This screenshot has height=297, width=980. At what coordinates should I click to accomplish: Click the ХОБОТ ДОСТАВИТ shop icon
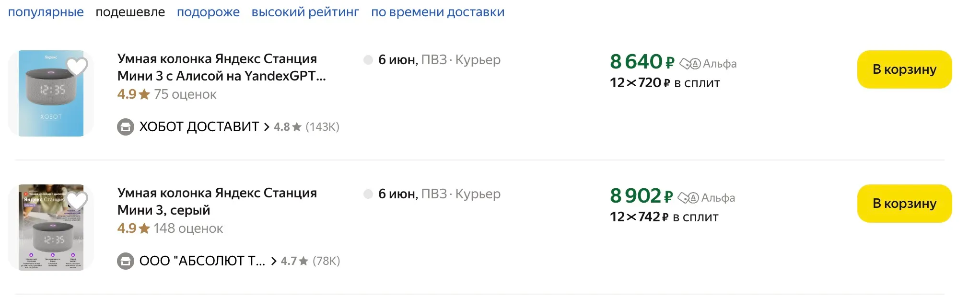126,127
